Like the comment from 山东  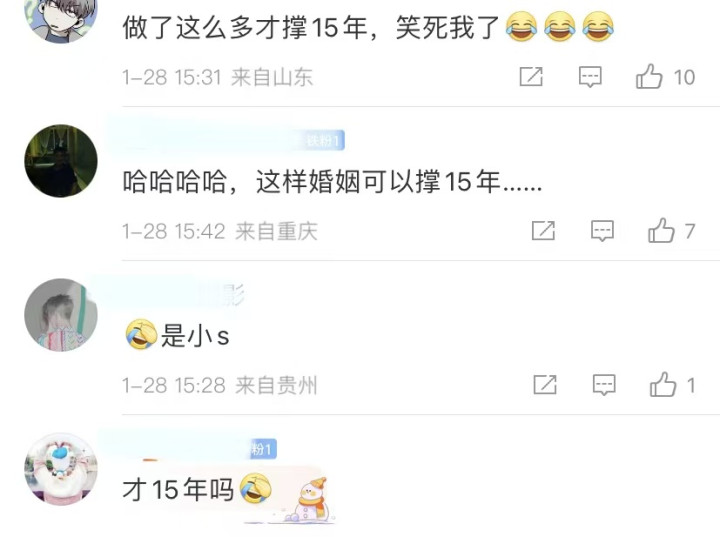pos(649,76)
